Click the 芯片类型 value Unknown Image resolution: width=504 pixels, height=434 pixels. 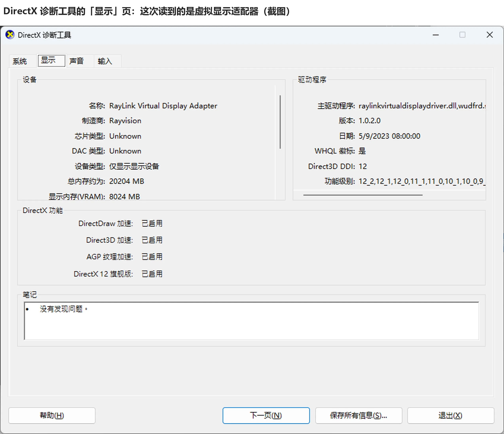pos(125,136)
